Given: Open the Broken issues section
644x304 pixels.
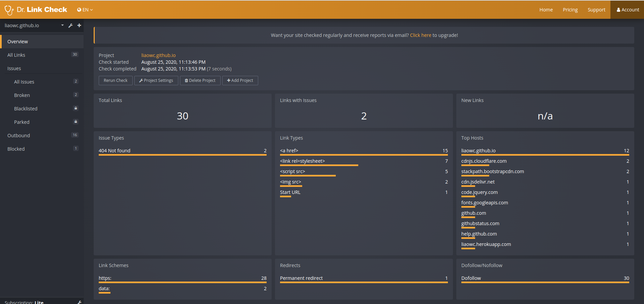Looking at the screenshot, I should (22, 95).
